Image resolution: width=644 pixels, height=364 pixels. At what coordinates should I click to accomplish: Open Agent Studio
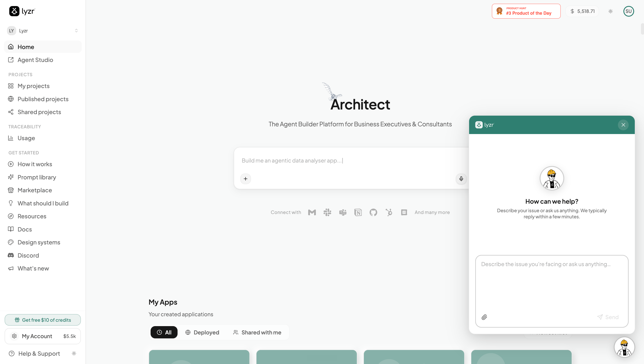43,60
